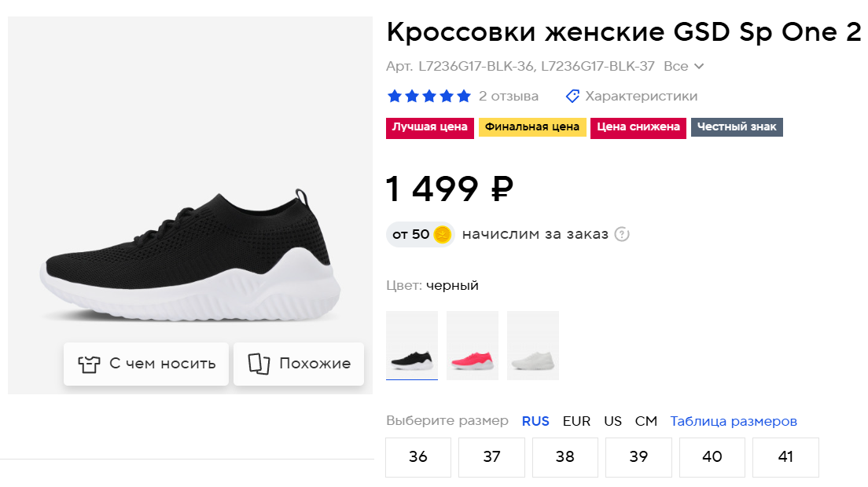Click the characteristics tag icon

tap(573, 96)
